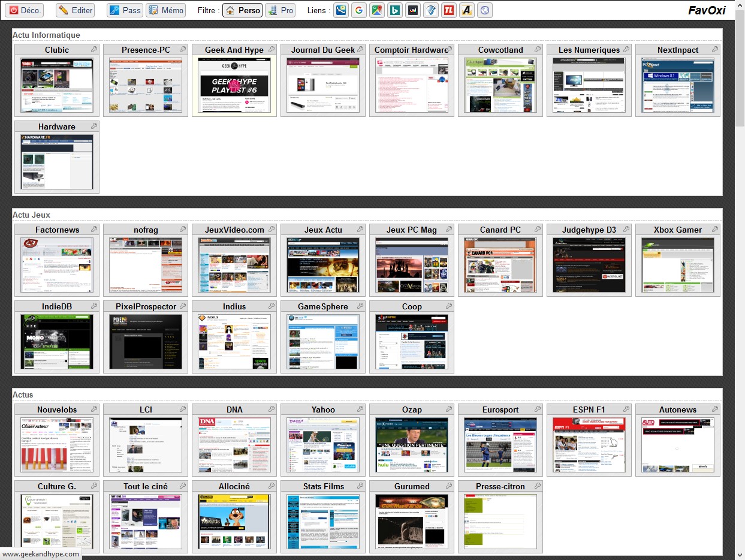
Task: Open the globe link icon
Action: point(485,10)
